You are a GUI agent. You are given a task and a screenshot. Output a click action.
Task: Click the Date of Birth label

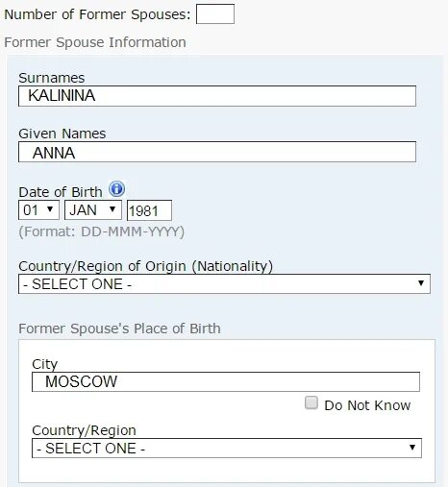tap(61, 192)
